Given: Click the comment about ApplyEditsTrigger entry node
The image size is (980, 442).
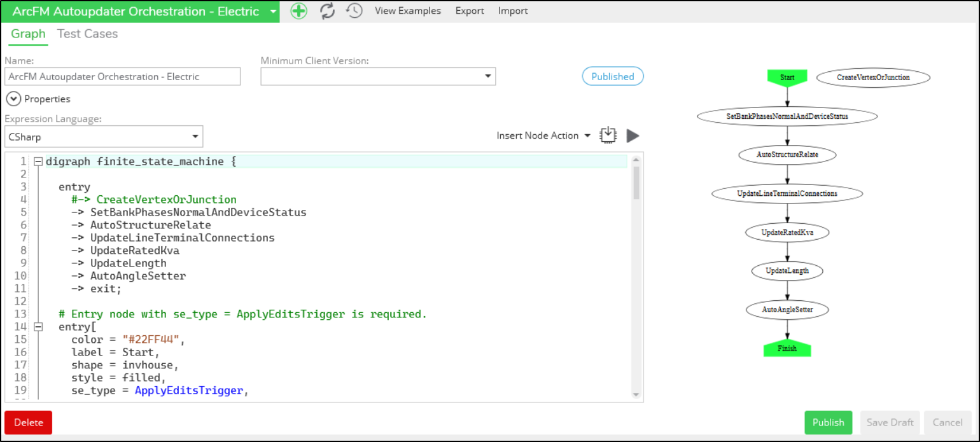Looking at the screenshot, I should point(242,314).
